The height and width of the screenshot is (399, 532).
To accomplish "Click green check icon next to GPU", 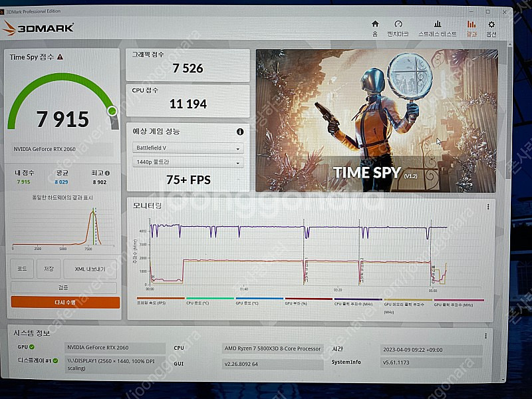I will click(32, 346).
